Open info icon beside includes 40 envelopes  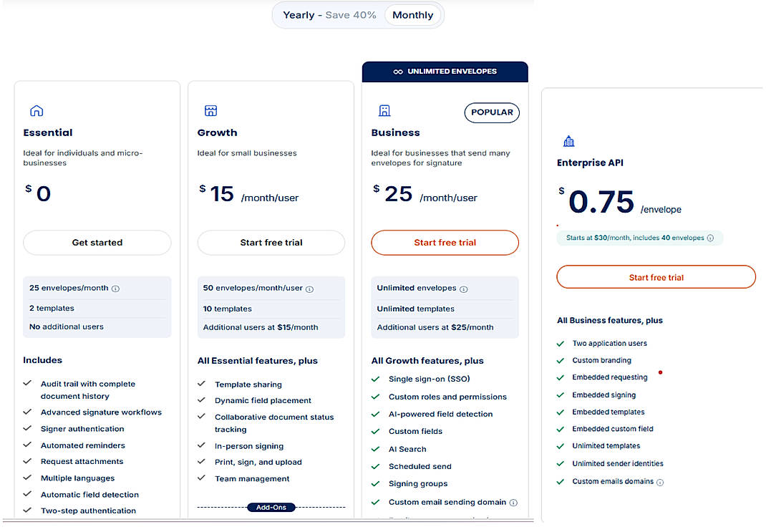click(710, 238)
